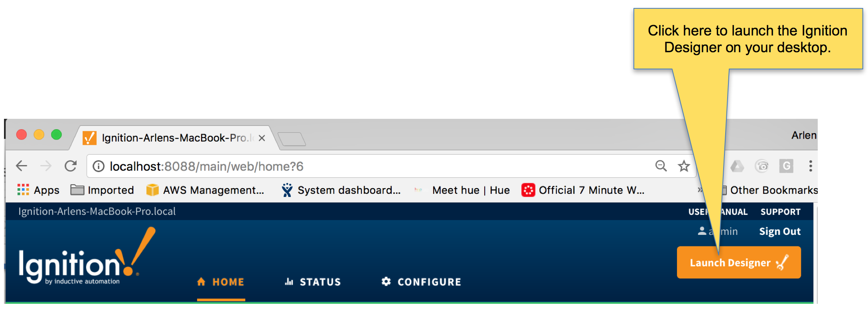868x311 pixels.
Task: Open the SUPPORT link
Action: point(780,212)
